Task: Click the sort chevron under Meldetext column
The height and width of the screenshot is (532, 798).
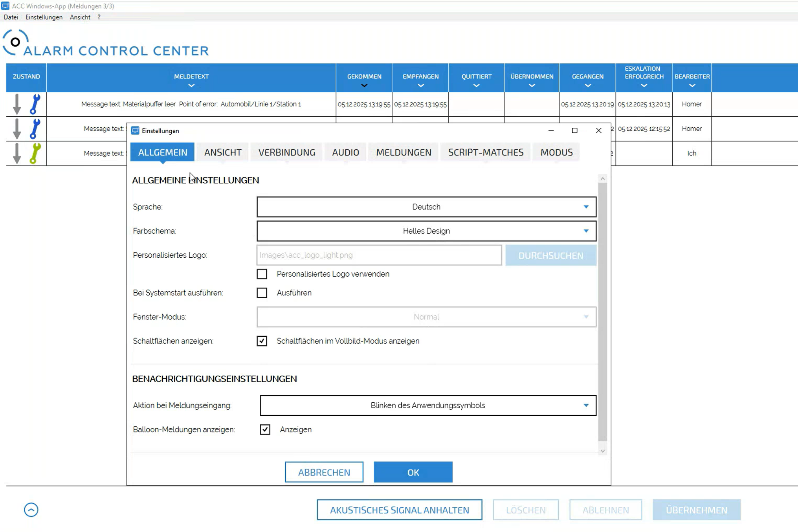Action: pos(191,85)
